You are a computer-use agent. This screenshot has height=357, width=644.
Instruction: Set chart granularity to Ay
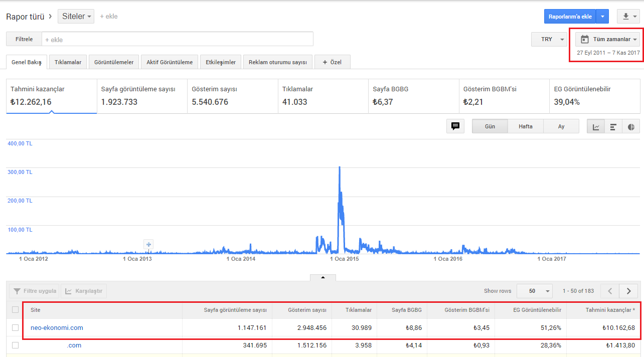pos(561,126)
